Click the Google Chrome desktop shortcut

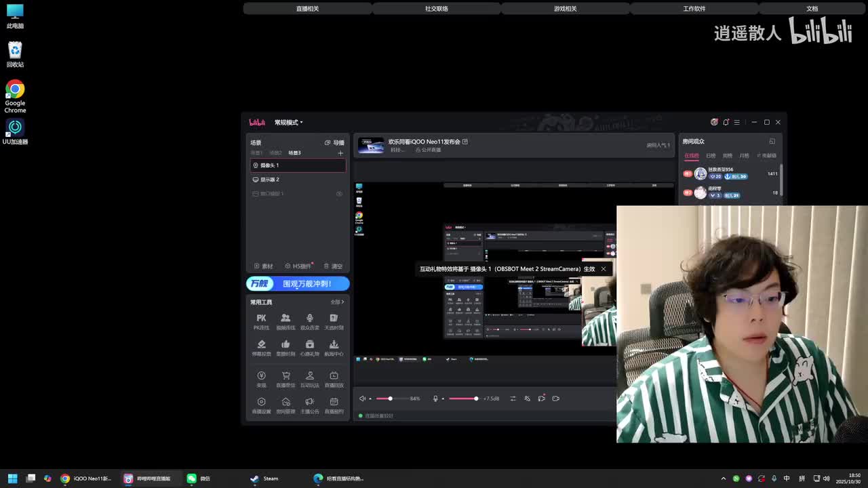(15, 98)
